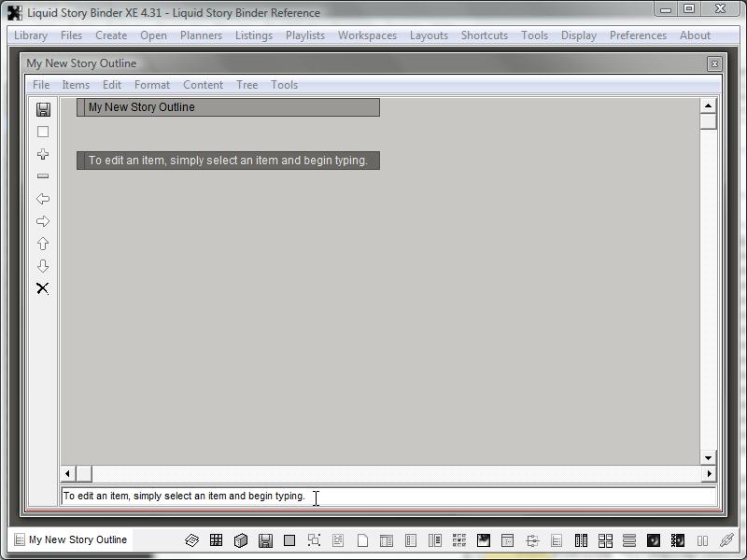The image size is (747, 560).
Task: Move the item down with the down arrow icon
Action: click(x=43, y=266)
